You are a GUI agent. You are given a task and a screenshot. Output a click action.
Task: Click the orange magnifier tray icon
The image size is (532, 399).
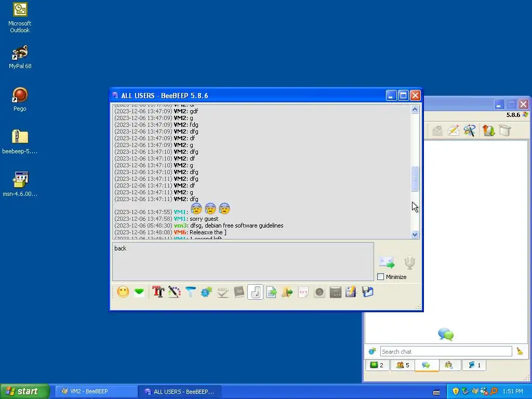point(494,391)
